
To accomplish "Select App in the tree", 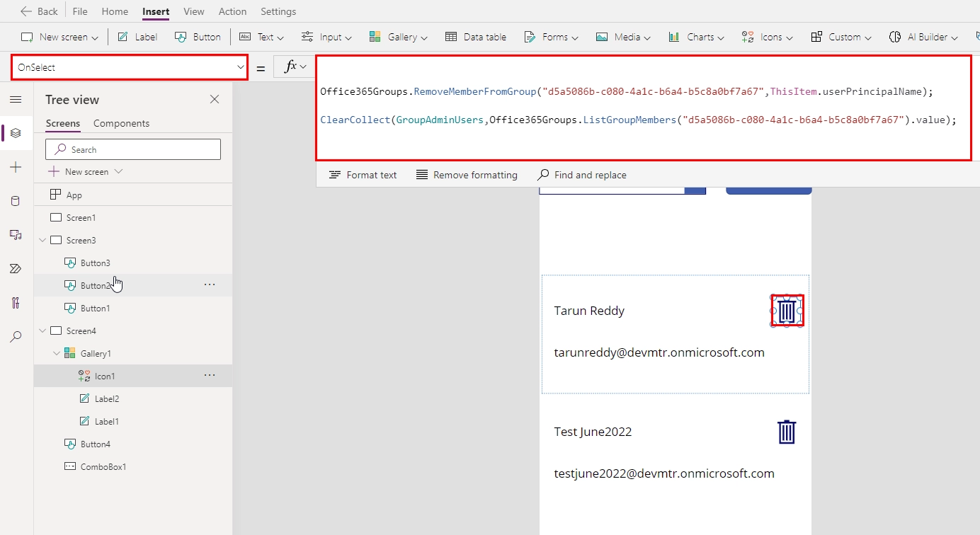I will coord(133,195).
